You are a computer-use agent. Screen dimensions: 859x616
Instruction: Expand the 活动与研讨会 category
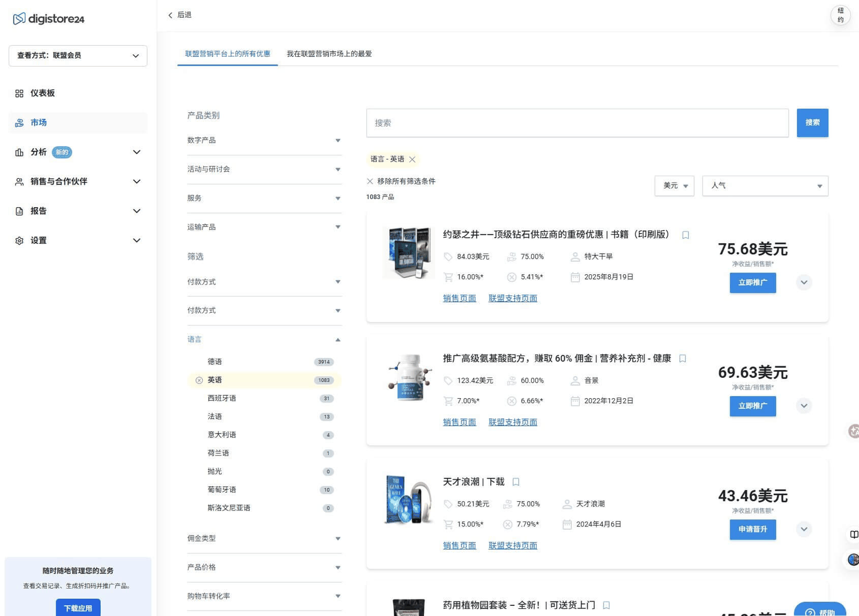pyautogui.click(x=264, y=170)
